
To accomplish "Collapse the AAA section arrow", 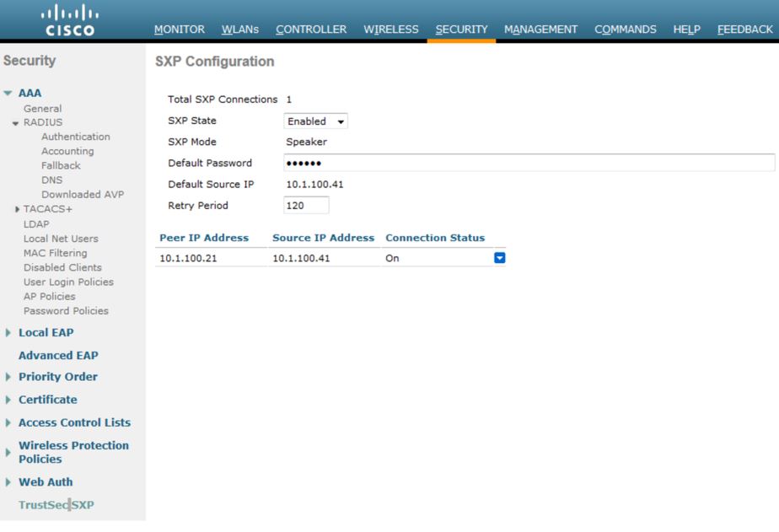I will (8, 93).
